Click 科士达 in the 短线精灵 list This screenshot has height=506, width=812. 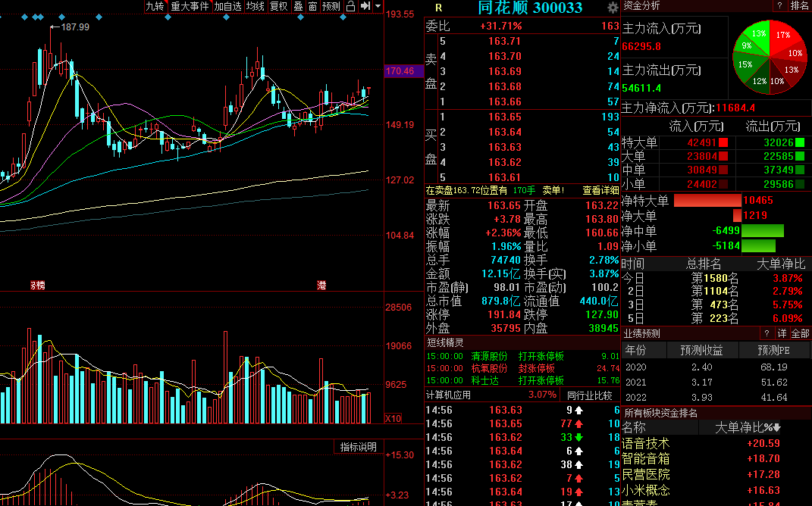484,380
